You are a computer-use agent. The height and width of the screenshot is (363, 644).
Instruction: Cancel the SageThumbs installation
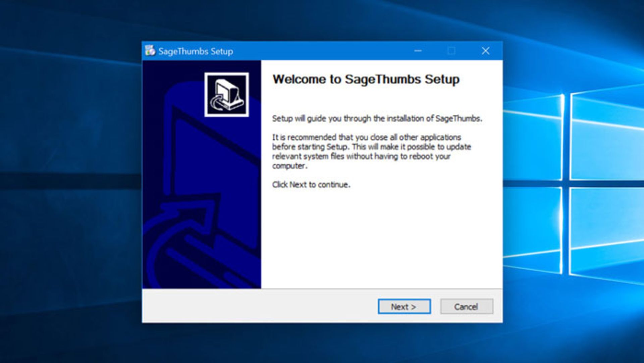[466, 307]
